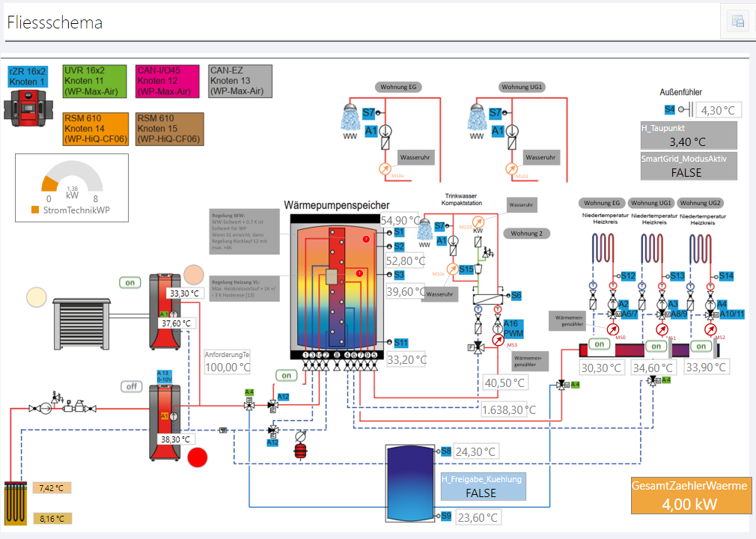
Task: Toggle 'on' indicator above the 33,90 °C value
Action: click(x=701, y=346)
